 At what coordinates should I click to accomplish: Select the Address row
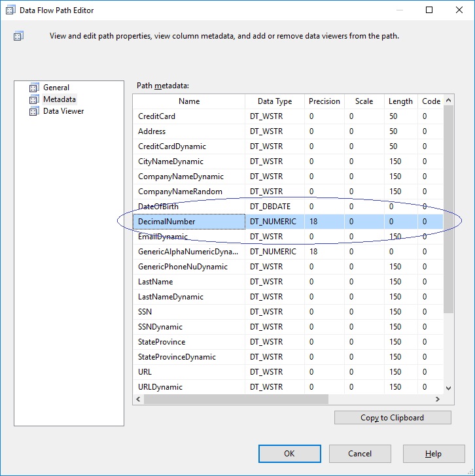click(288, 131)
